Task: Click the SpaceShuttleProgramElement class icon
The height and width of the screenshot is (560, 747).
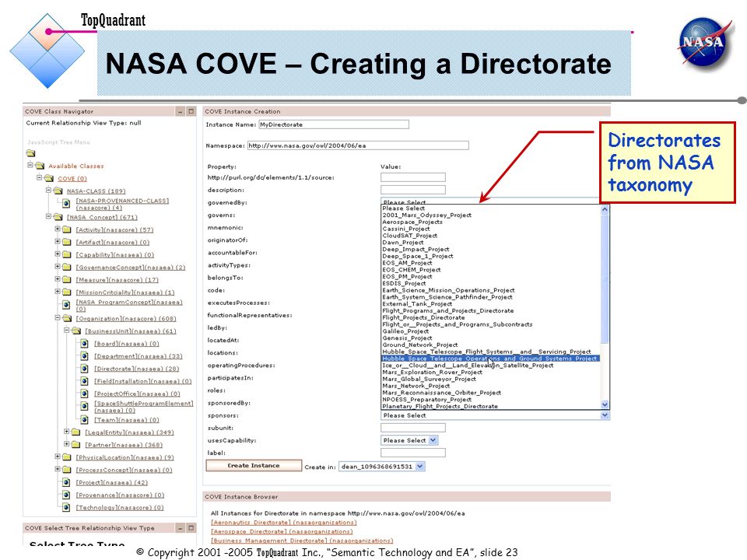Action: coord(85,406)
